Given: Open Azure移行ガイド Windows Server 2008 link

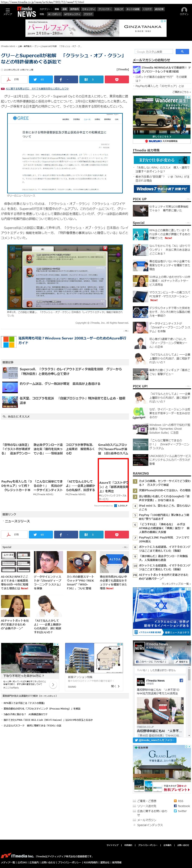Looking at the screenshot, I should (x=72, y=340).
